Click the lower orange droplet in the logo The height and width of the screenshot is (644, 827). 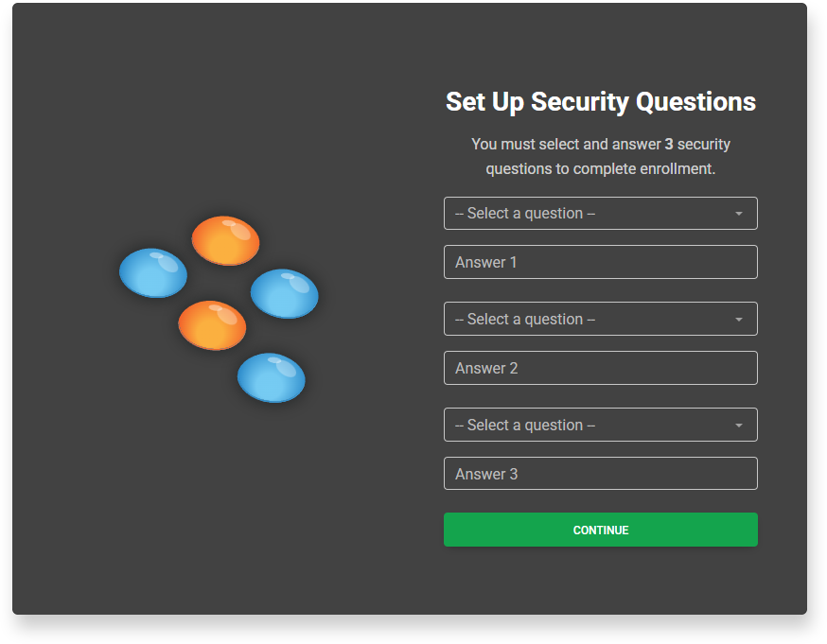[212, 325]
